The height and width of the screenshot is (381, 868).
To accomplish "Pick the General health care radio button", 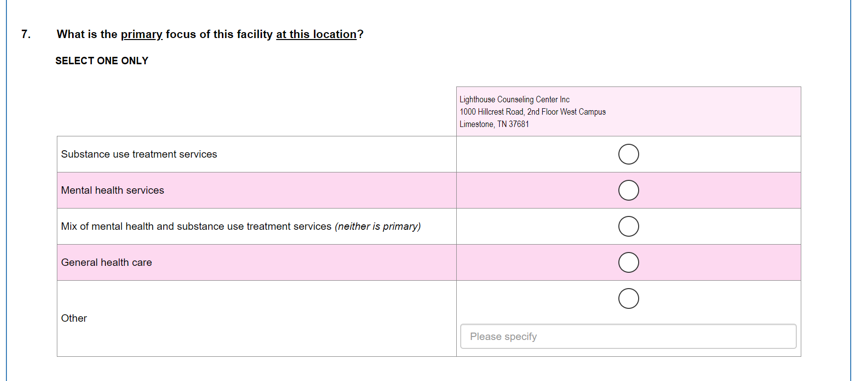I will coord(628,262).
